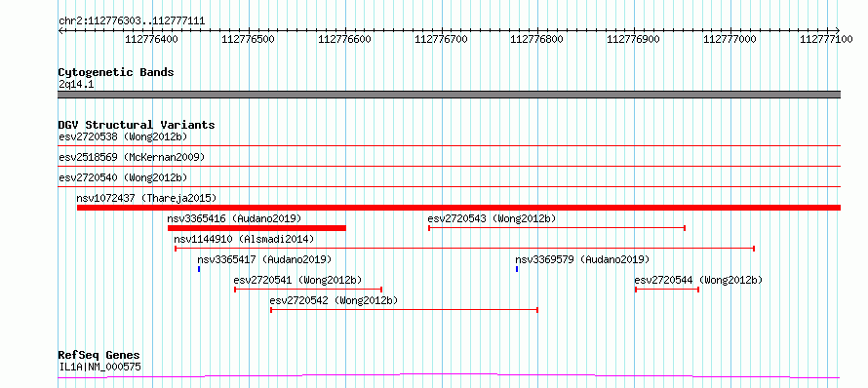
Task: Open the esv2518569 (McKernan2009) label
Action: [132, 157]
